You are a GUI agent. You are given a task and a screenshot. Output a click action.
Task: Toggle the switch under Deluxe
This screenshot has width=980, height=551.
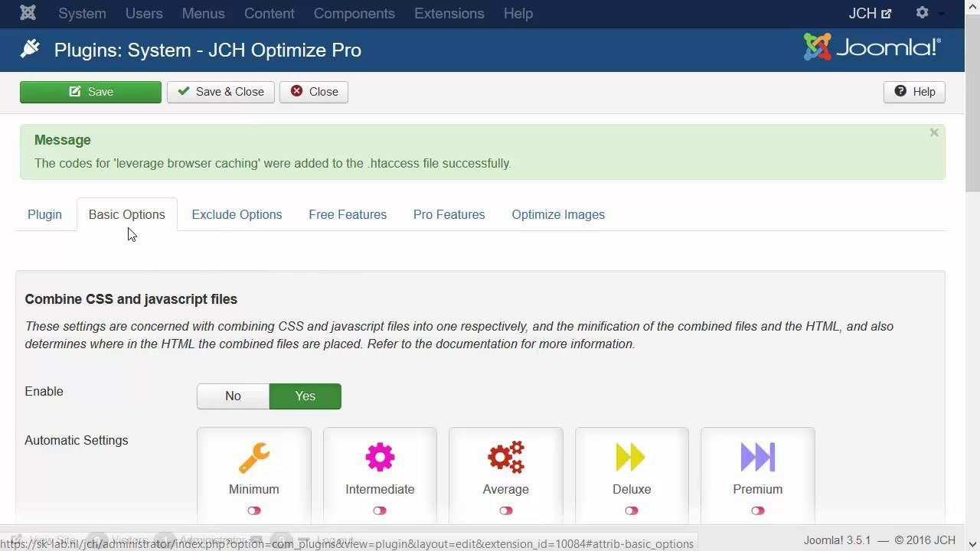pos(632,510)
